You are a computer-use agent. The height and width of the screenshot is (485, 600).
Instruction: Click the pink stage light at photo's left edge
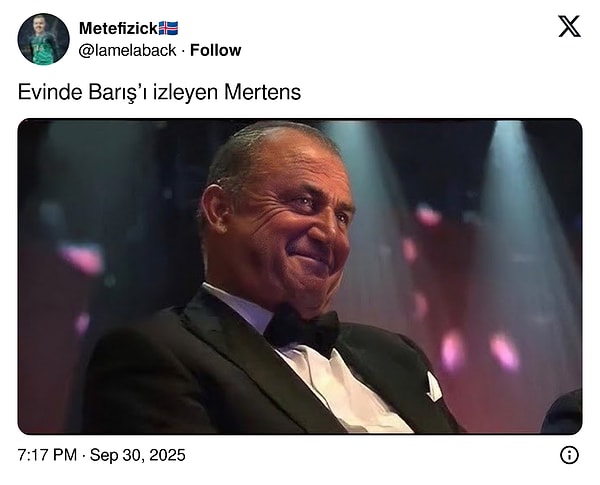[x=83, y=258]
